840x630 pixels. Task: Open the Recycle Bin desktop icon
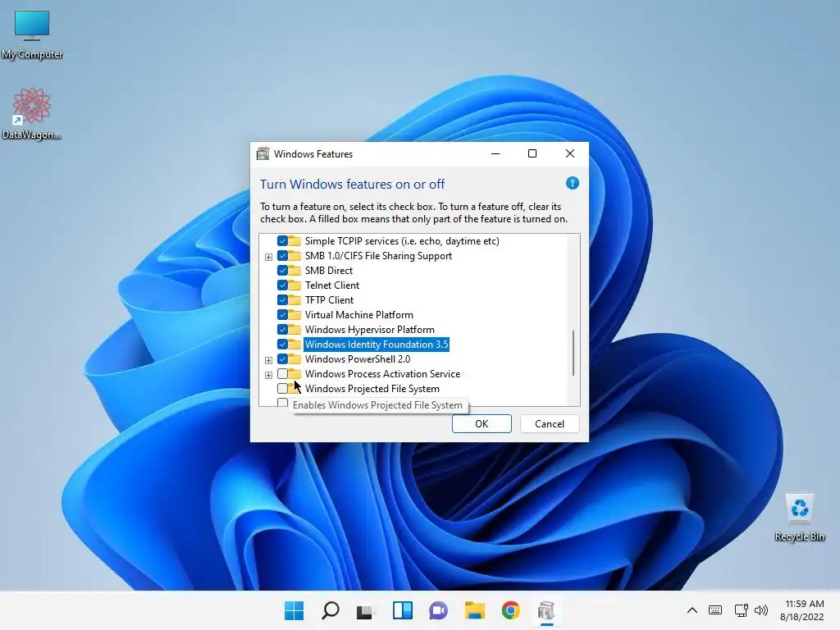pos(799,517)
